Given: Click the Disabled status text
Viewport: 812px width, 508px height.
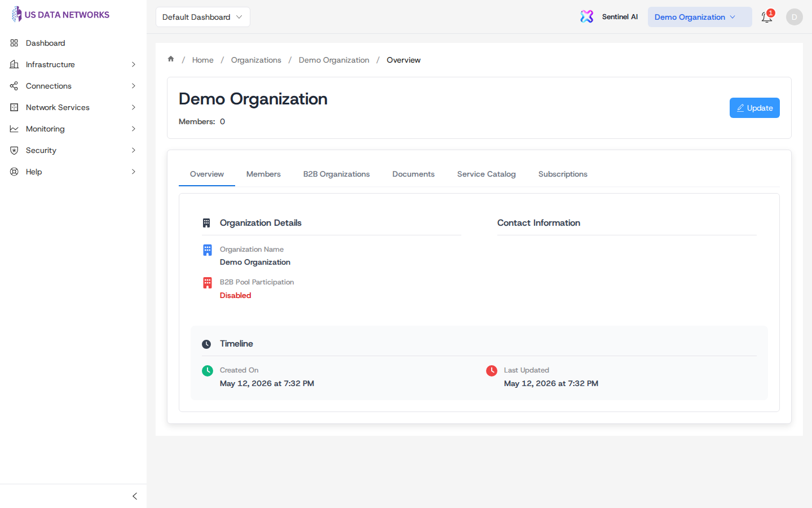Looking at the screenshot, I should (x=236, y=295).
